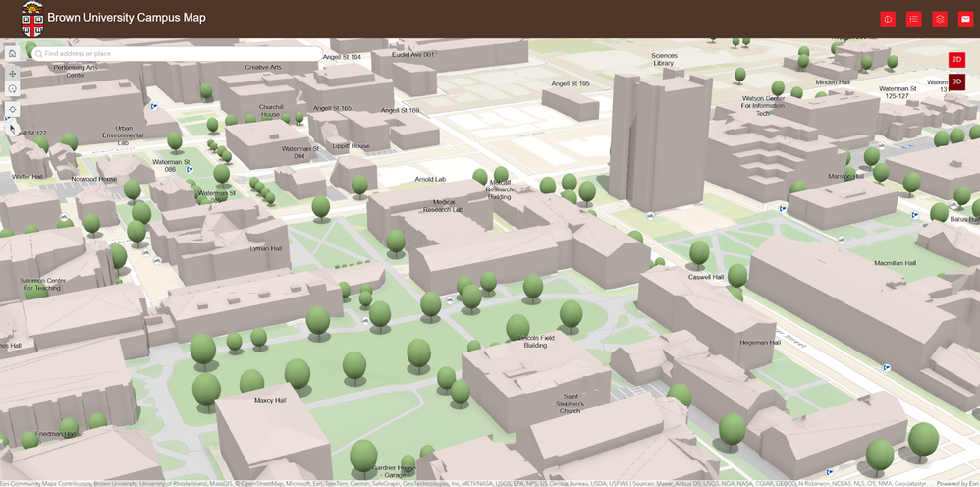Reset orientation with the compass button
Image resolution: width=980 pixels, height=487 pixels.
[x=12, y=130]
